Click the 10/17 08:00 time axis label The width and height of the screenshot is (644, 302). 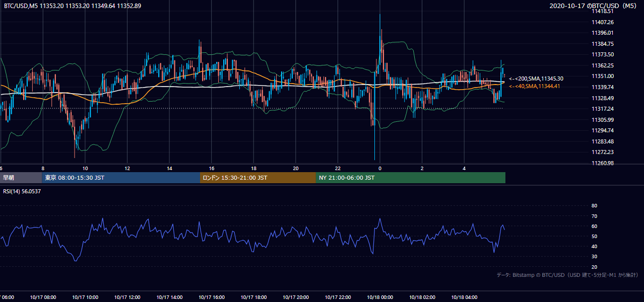[43, 297]
